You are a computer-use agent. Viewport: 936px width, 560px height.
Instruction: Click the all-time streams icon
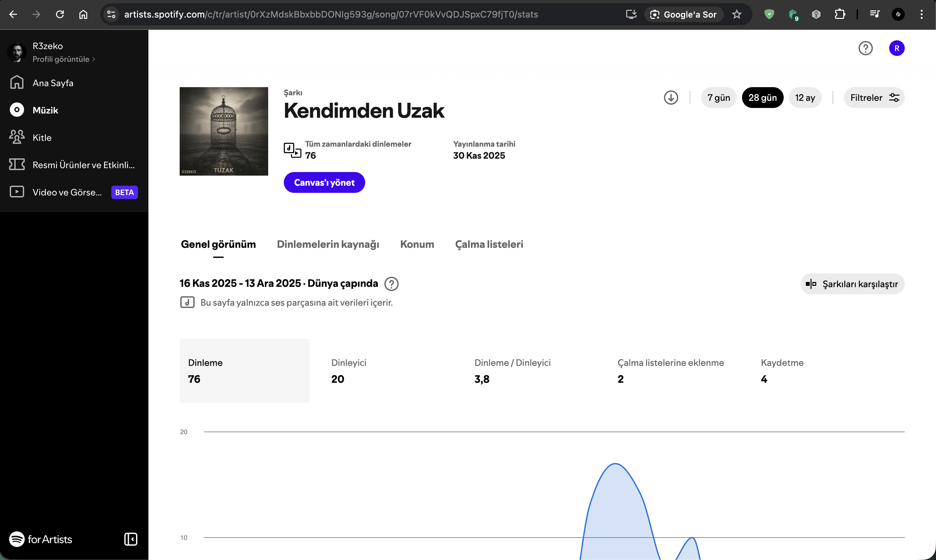point(292,150)
